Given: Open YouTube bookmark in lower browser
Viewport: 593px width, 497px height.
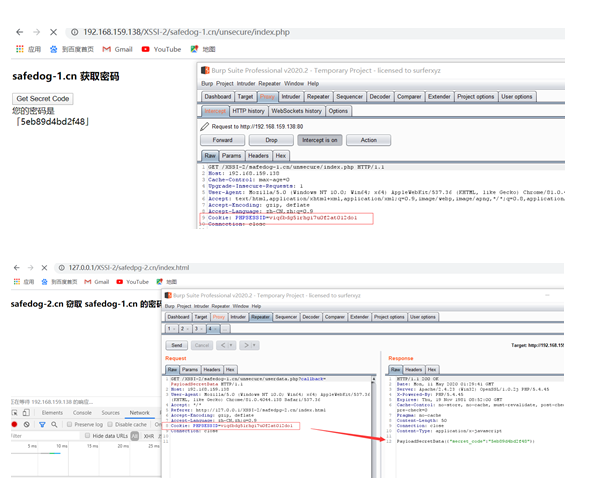Looking at the screenshot, I should coord(132,282).
